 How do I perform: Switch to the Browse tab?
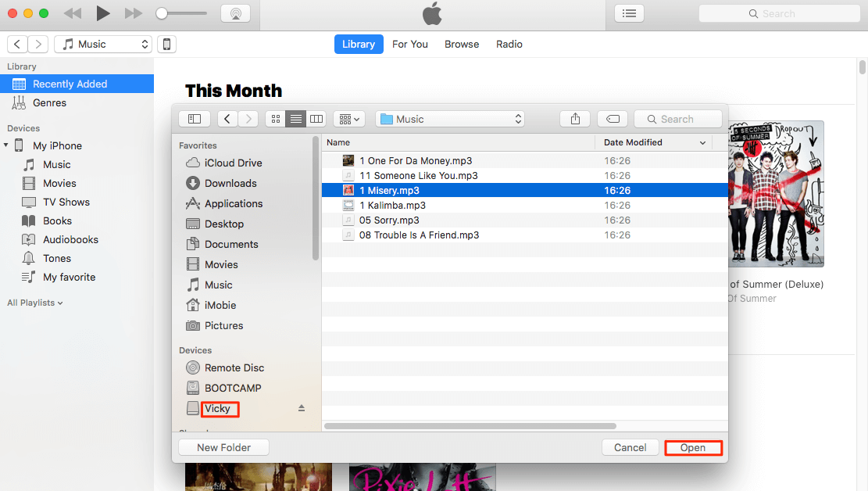tap(461, 44)
